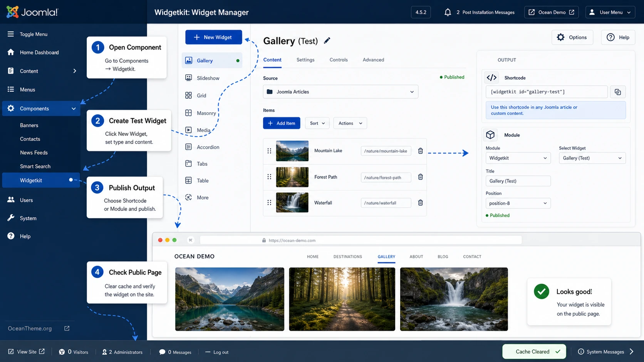Click the pencil icon beside Gallery (Test)

(327, 41)
